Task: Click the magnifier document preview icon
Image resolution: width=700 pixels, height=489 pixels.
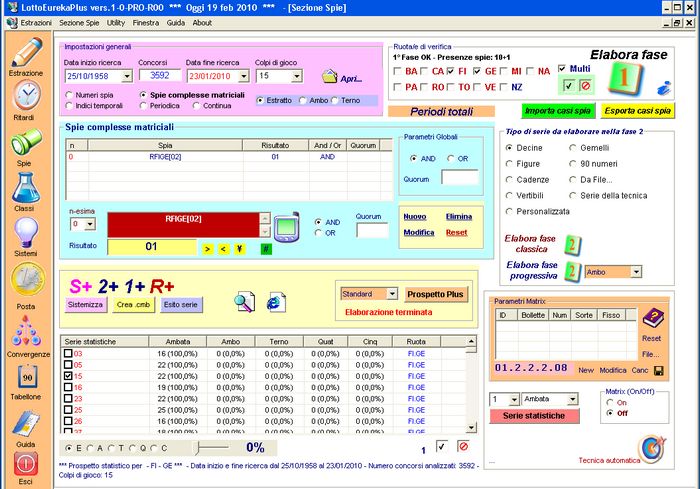Action: click(x=245, y=302)
